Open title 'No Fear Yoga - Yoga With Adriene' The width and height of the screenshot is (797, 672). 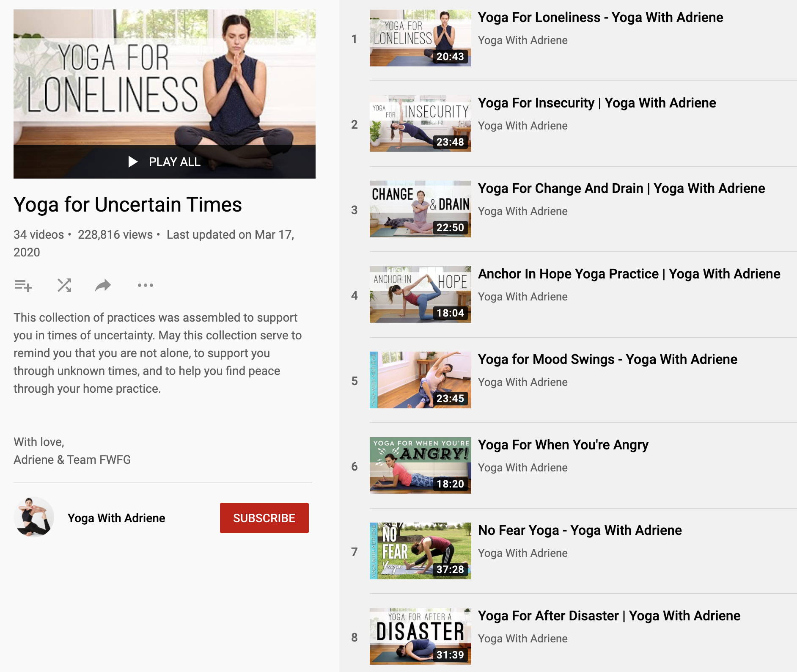pos(580,530)
